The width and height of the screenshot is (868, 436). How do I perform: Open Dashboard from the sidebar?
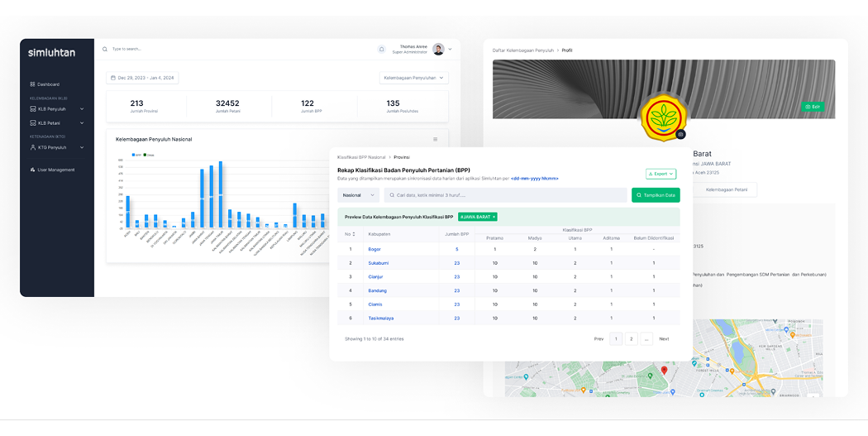click(x=45, y=84)
